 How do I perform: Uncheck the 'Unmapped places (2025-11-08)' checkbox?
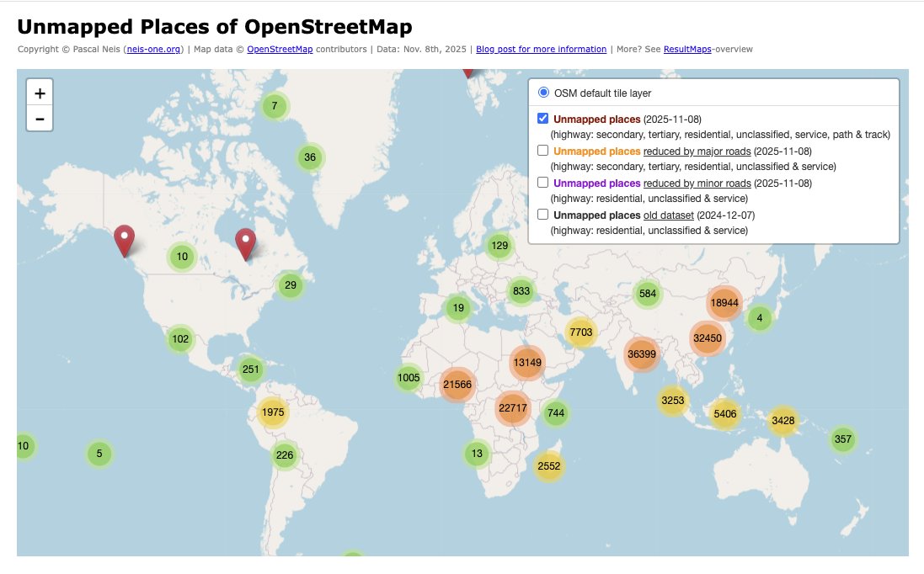coord(542,119)
